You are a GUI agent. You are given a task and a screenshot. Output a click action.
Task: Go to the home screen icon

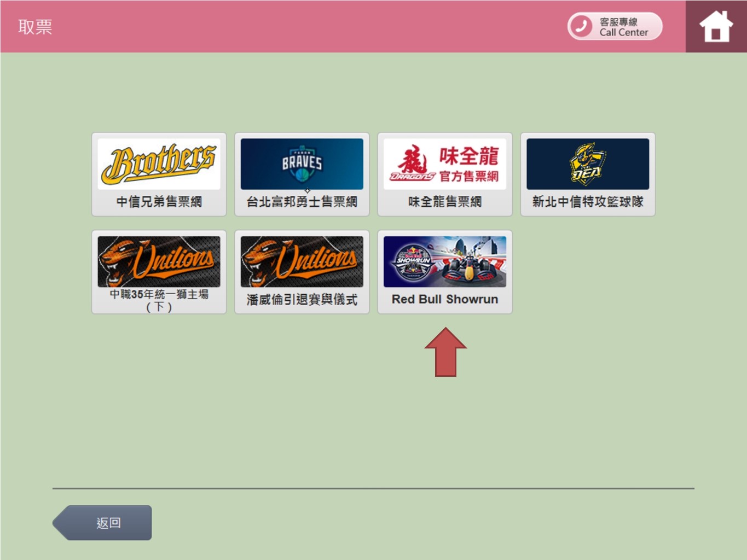(x=716, y=26)
